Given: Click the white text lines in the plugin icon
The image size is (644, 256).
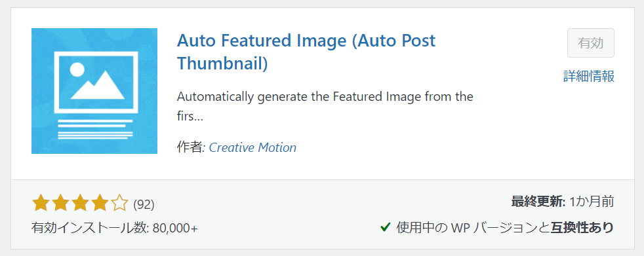Looking at the screenshot, I should tap(95, 129).
